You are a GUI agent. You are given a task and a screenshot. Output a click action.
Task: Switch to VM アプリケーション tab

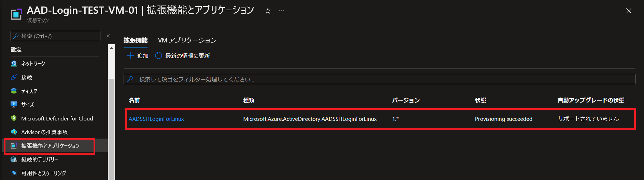[x=187, y=40]
